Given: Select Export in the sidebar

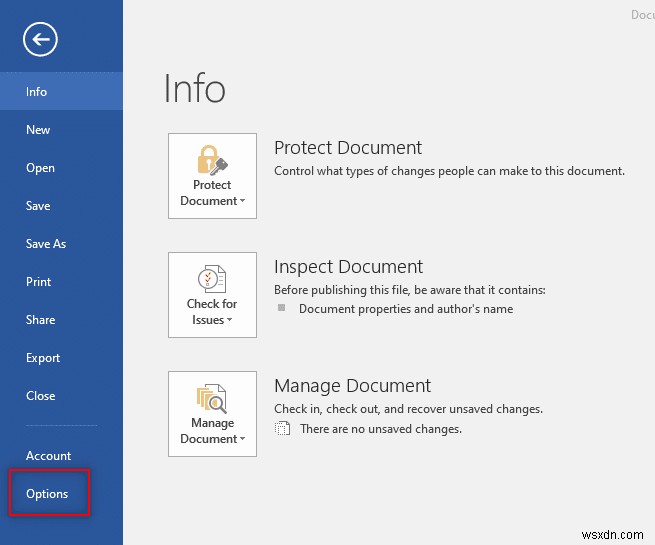Looking at the screenshot, I should 61,357.
